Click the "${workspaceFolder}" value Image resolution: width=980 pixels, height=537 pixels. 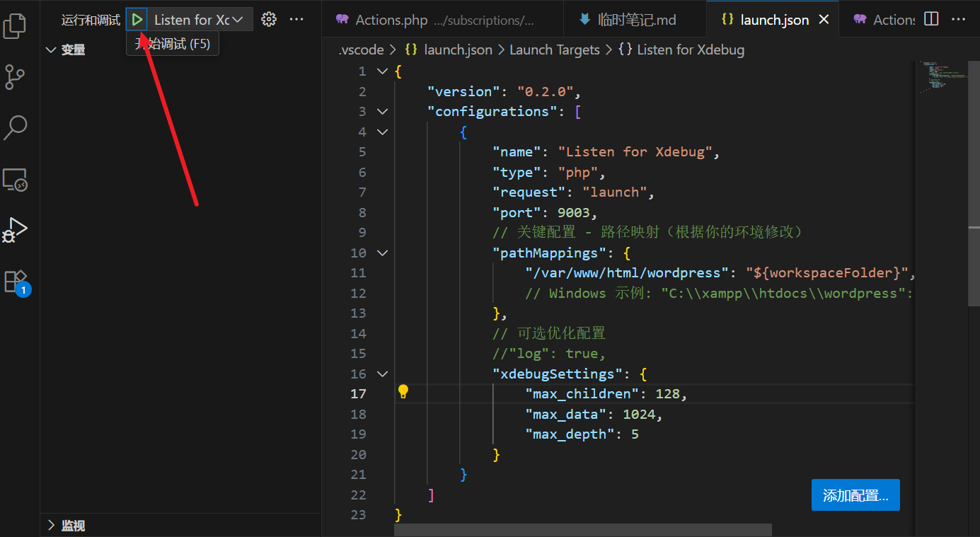click(x=826, y=273)
